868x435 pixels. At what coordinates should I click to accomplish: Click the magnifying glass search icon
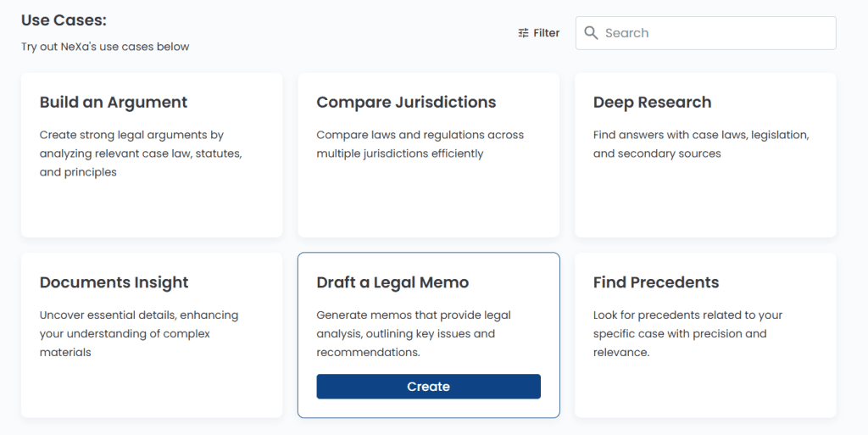point(591,33)
